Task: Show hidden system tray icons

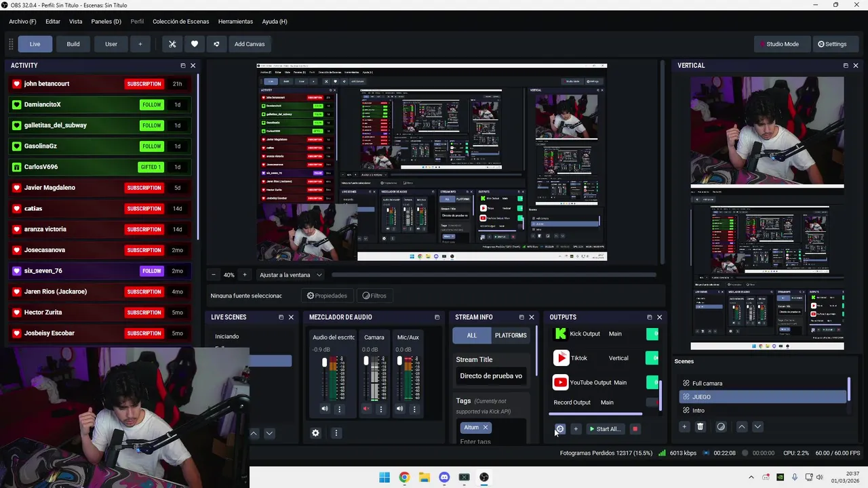Action: [751, 477]
